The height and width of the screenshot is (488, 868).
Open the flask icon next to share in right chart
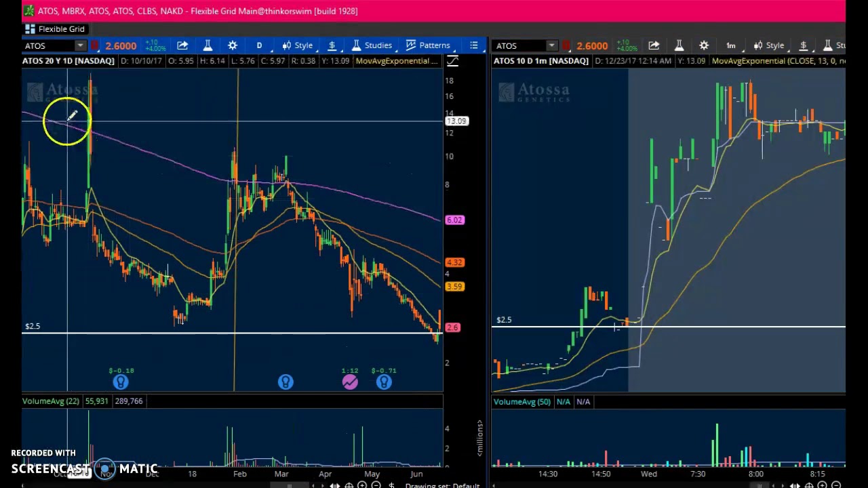pyautogui.click(x=679, y=45)
